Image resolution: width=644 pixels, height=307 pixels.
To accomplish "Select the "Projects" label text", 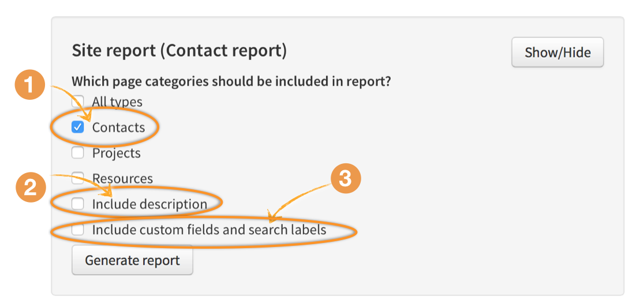I will point(116,153).
